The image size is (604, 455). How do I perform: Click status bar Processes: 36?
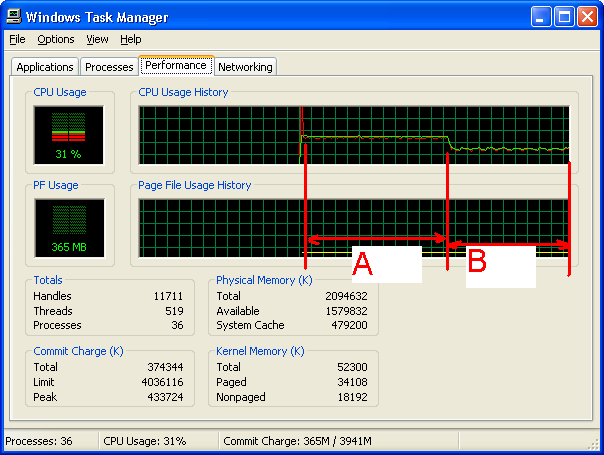(39, 441)
